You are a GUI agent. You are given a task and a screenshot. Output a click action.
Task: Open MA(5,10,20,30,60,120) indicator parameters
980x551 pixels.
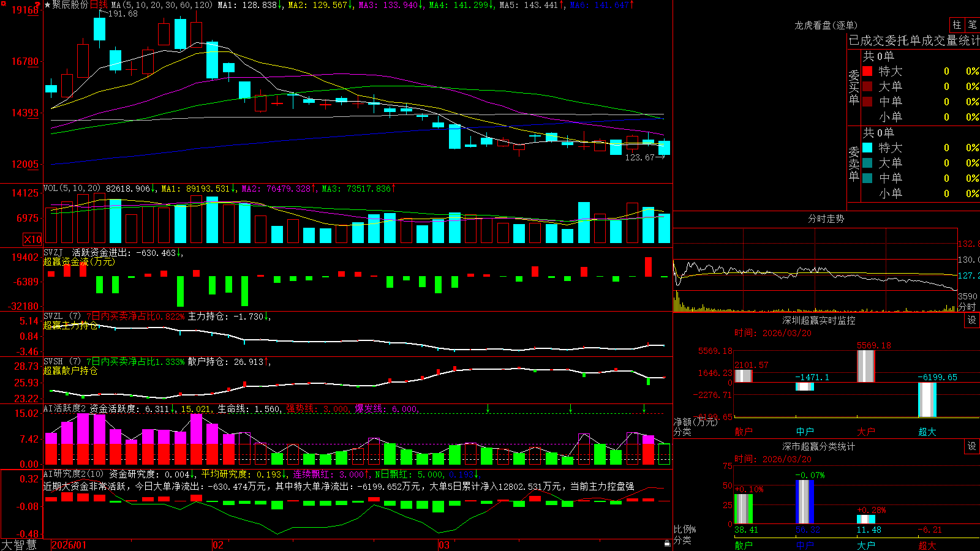pos(162,5)
